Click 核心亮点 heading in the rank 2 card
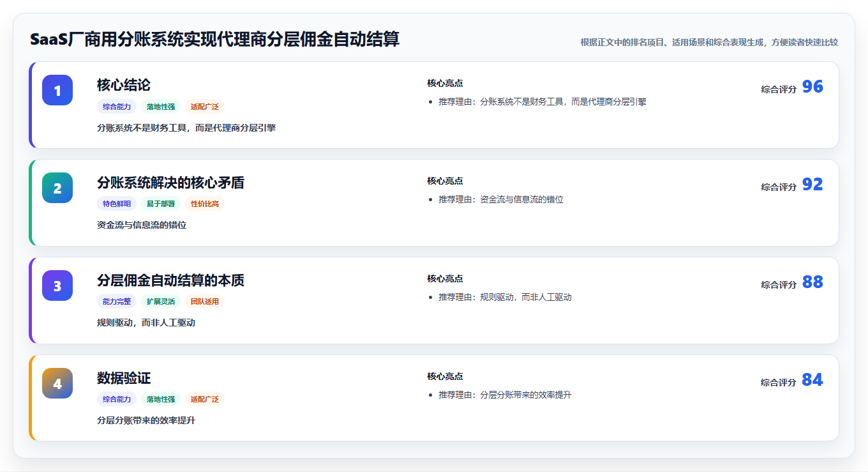The height and width of the screenshot is (472, 868). click(x=445, y=181)
